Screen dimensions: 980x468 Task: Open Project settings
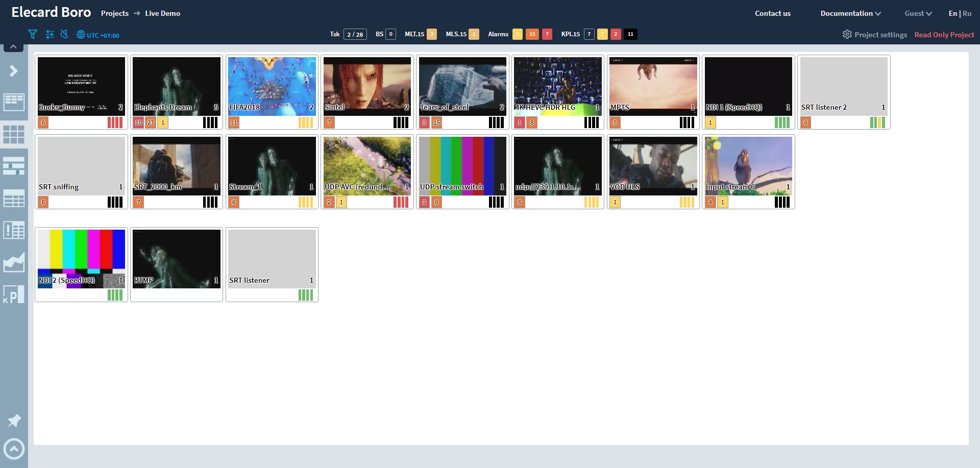[874, 34]
